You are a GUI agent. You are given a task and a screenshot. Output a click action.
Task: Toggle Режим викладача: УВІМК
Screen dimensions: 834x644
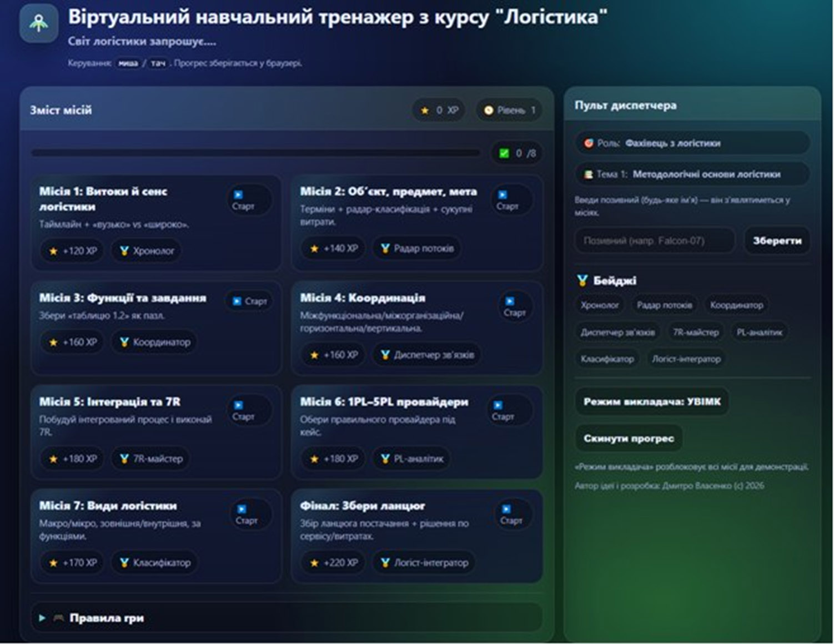[x=651, y=401]
